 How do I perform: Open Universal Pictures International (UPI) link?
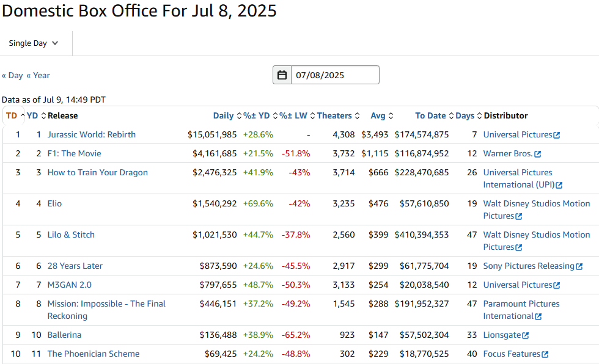pyautogui.click(x=519, y=178)
